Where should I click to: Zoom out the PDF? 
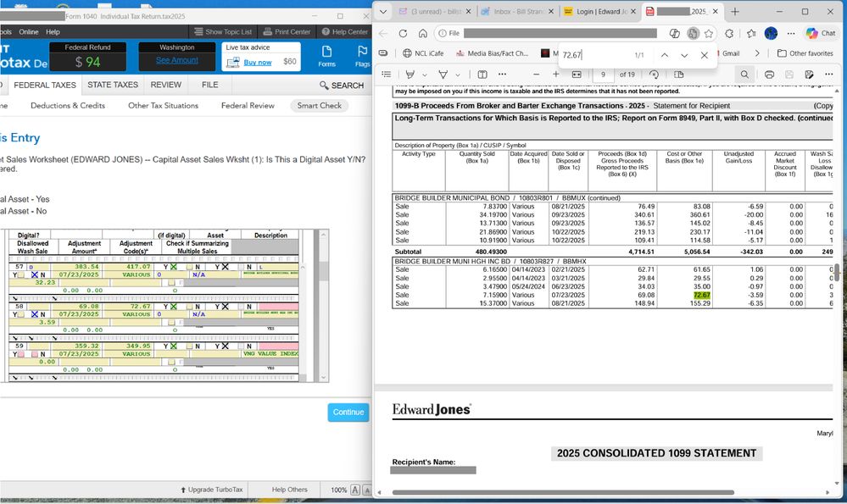(x=536, y=75)
